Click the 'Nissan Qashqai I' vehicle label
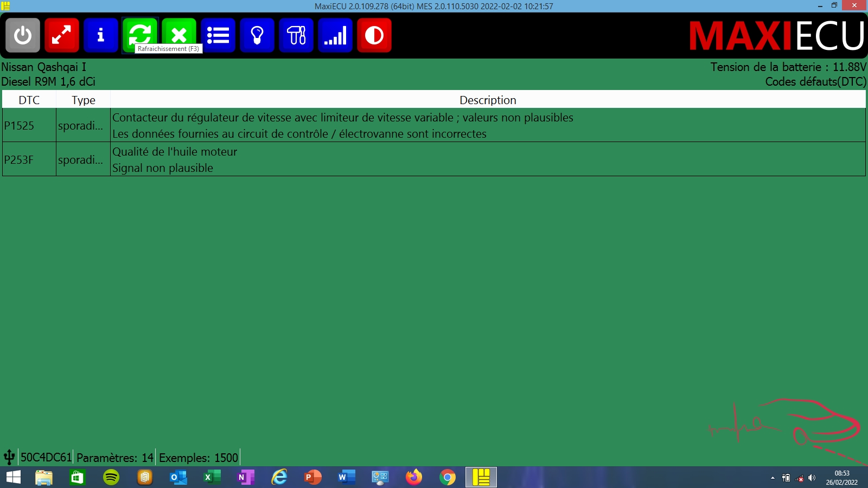Image resolution: width=868 pixels, height=488 pixels. click(x=43, y=67)
